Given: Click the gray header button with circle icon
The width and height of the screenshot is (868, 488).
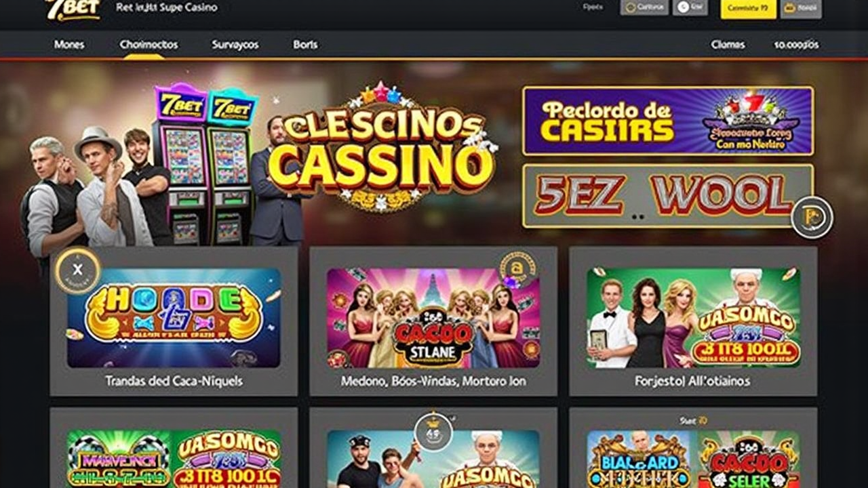Looking at the screenshot, I should click(x=644, y=7).
